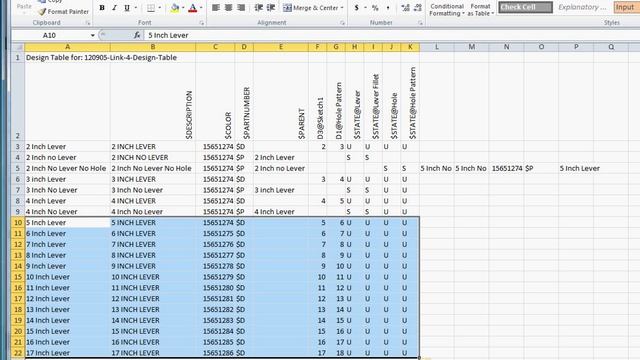The height and width of the screenshot is (360, 640).
Task: Click the formula bar showing 5 Inch Lever
Action: coord(392,36)
